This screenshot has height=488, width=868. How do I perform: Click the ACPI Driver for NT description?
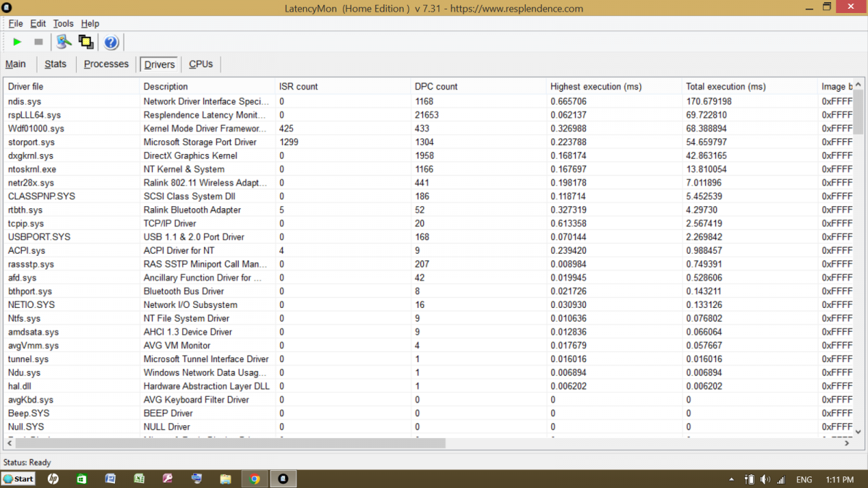[x=179, y=251]
